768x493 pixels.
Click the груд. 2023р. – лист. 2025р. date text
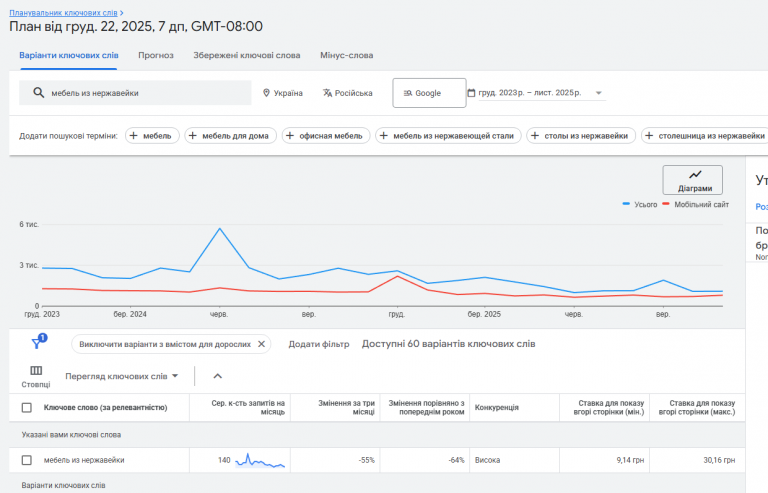point(529,93)
